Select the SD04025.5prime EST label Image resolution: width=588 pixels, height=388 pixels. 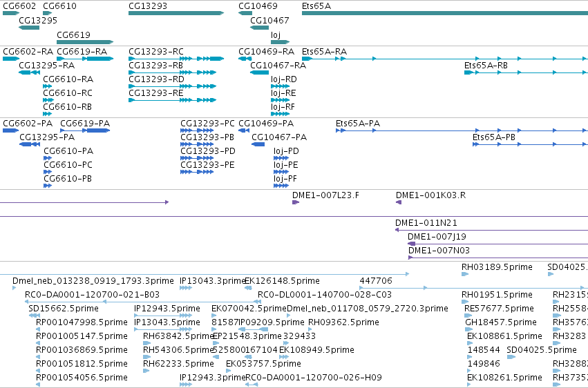[542, 350]
